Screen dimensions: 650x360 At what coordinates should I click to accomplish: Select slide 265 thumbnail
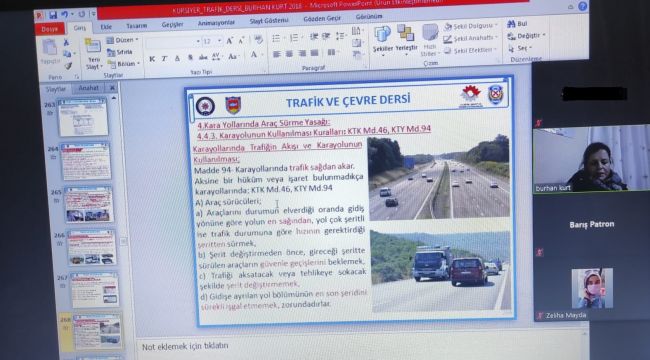click(x=88, y=204)
